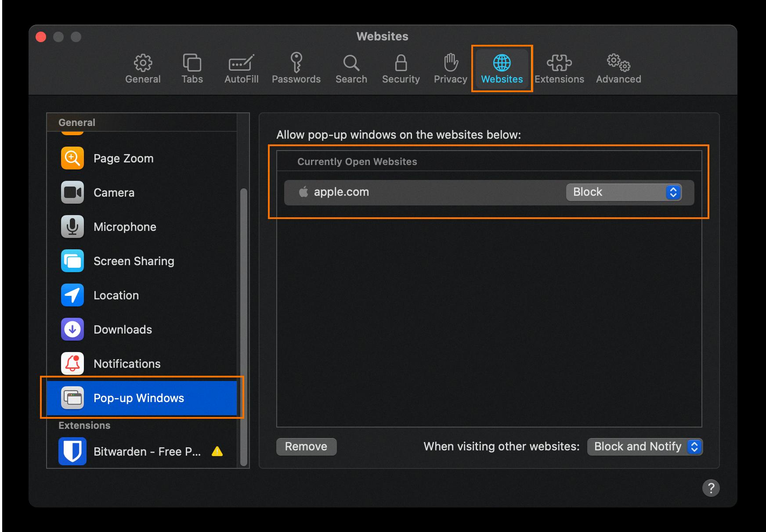Select the Pop-up Windows category
The width and height of the screenshot is (766, 532).
coord(138,398)
